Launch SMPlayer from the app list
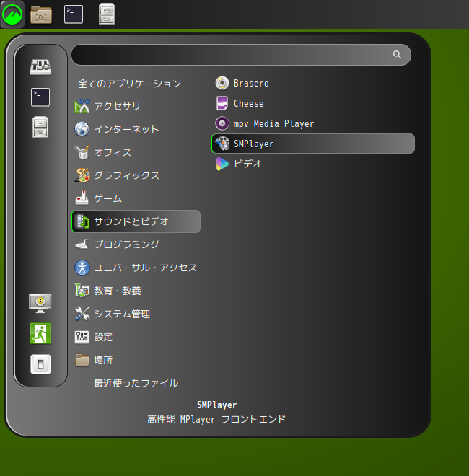Viewport: 469px width, 476px height. pyautogui.click(x=313, y=144)
